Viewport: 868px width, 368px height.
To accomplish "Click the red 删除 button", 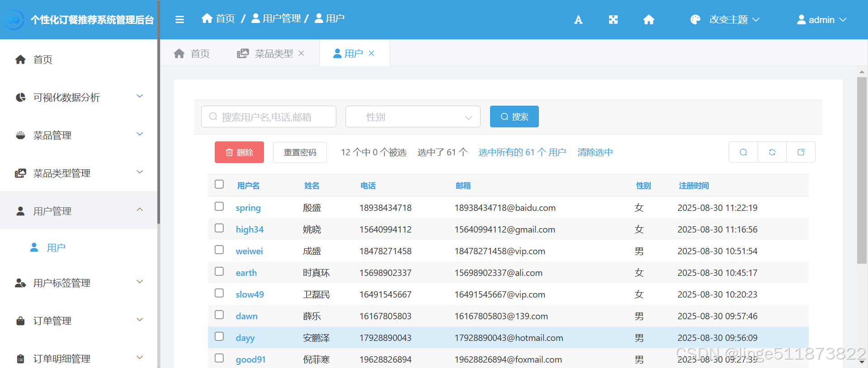I will (239, 152).
